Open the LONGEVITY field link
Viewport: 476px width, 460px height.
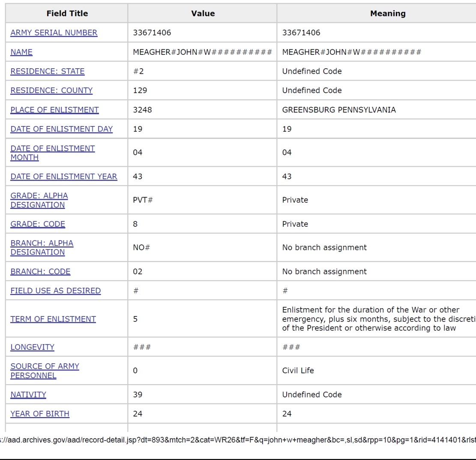(33, 347)
